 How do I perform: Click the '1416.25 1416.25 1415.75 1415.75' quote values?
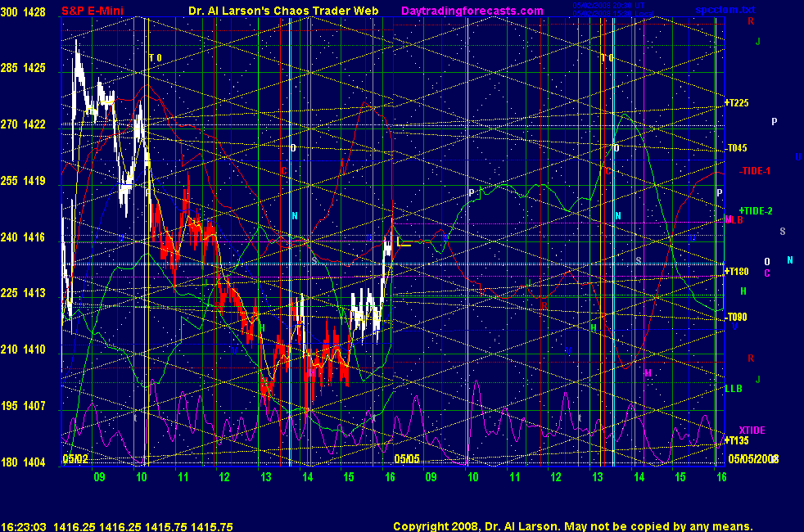[143, 526]
